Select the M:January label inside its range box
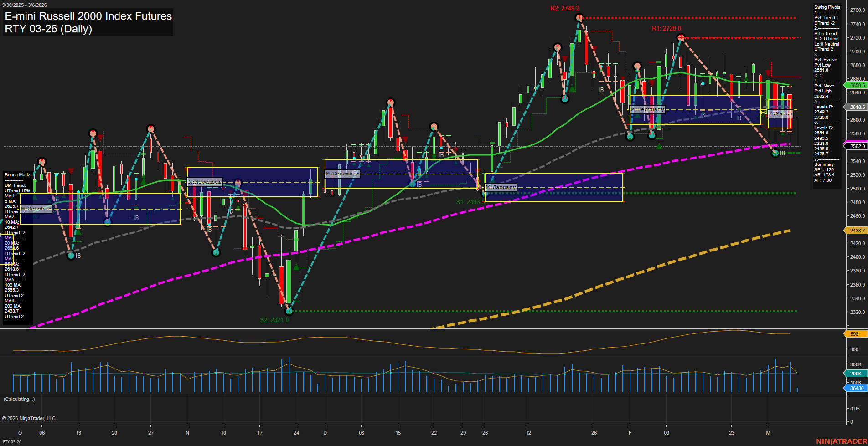868x446 pixels. (501, 187)
